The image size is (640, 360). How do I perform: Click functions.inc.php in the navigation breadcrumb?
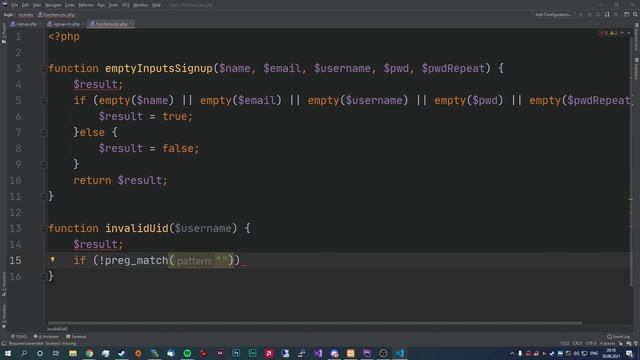[56, 15]
